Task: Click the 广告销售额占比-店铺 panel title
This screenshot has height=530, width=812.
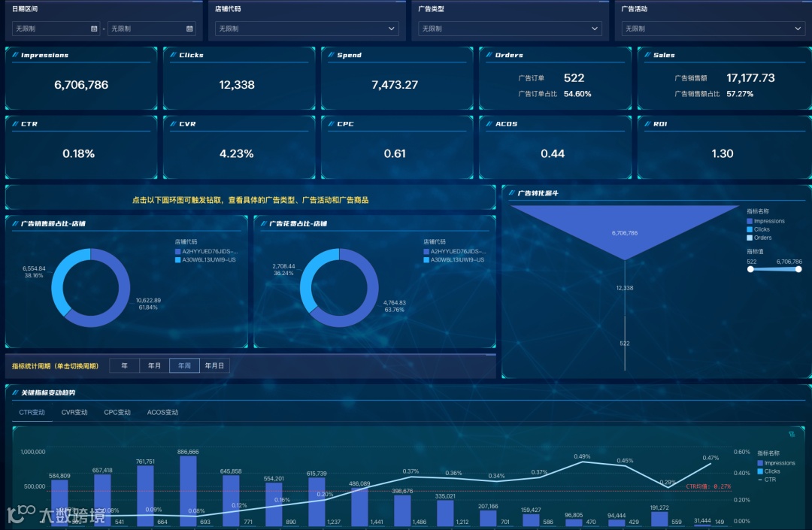Action: tap(53, 223)
